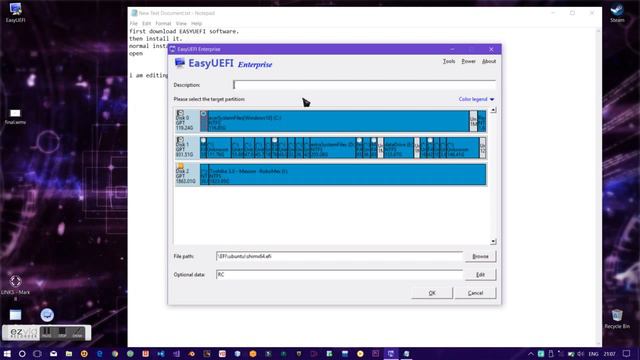Click the Disk 0 drive icon
This screenshot has width=640, height=360.
[x=180, y=113]
